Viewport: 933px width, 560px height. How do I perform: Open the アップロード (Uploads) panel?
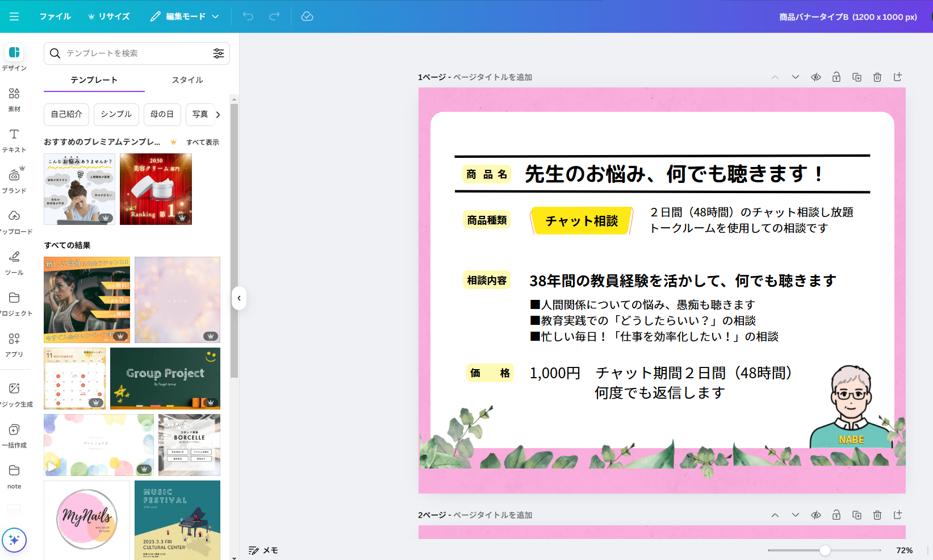[x=14, y=222]
